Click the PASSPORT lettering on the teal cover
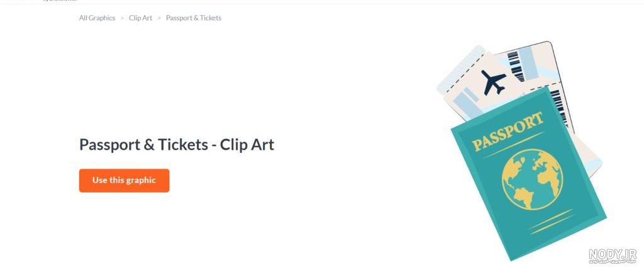Viewport: 644px width, 270px height. (x=508, y=131)
